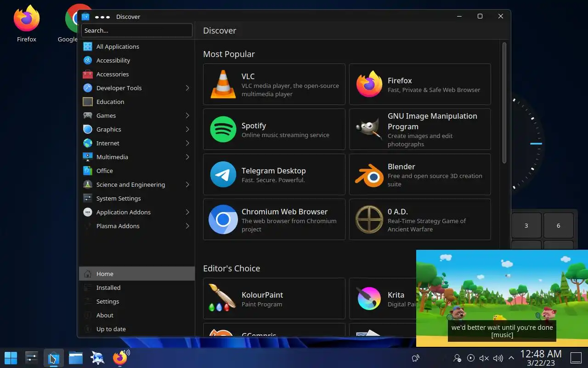Image resolution: width=588 pixels, height=368 pixels.
Task: Open Discover Settings page in sidebar
Action: pyautogui.click(x=137, y=301)
